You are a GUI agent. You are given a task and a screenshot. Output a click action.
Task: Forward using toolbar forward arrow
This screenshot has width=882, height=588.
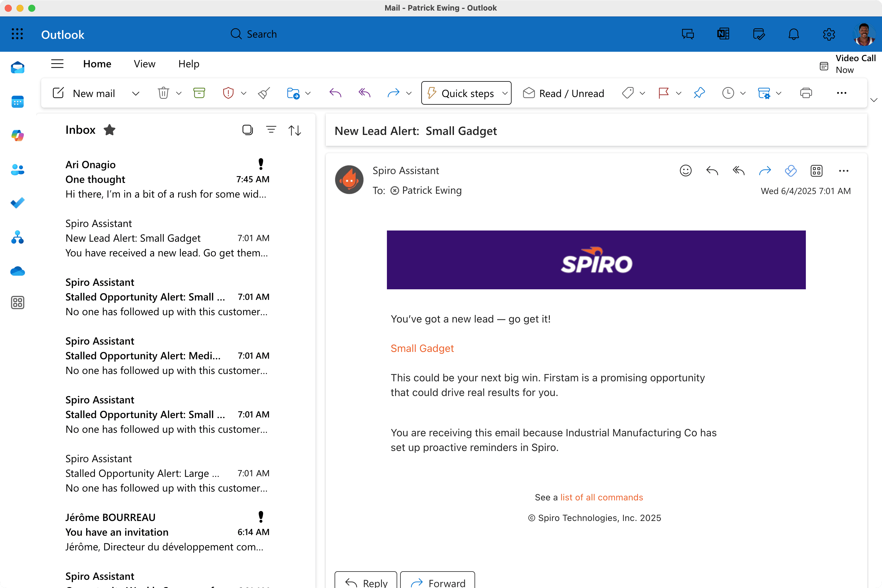point(393,93)
